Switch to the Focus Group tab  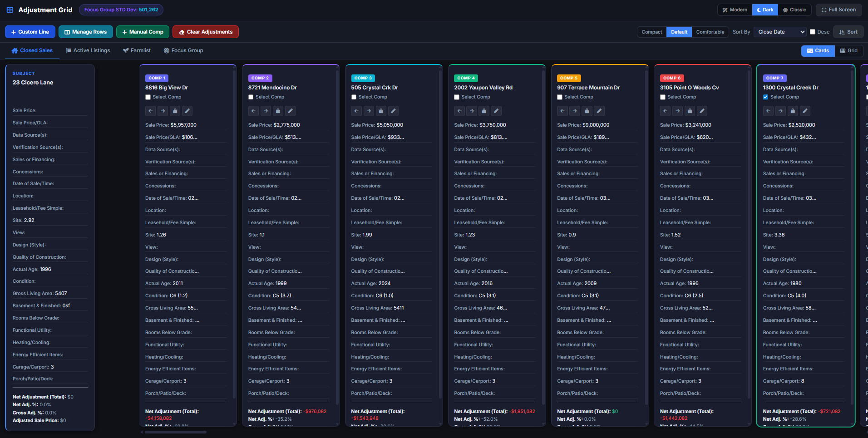pos(183,50)
